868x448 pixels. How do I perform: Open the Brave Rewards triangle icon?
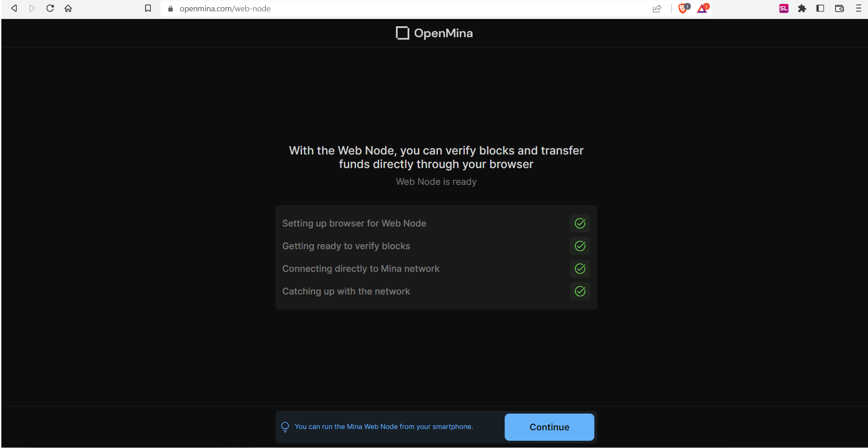(x=703, y=8)
